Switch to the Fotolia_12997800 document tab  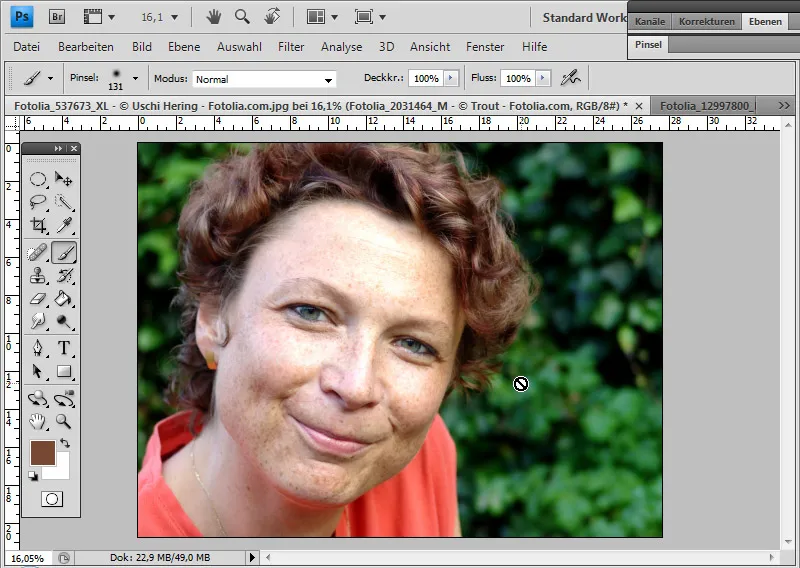705,106
